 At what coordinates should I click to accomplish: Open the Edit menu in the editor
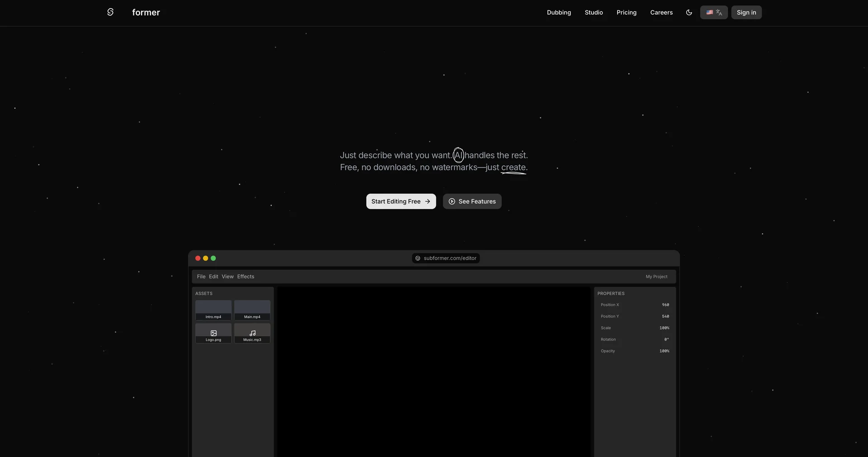click(x=213, y=276)
